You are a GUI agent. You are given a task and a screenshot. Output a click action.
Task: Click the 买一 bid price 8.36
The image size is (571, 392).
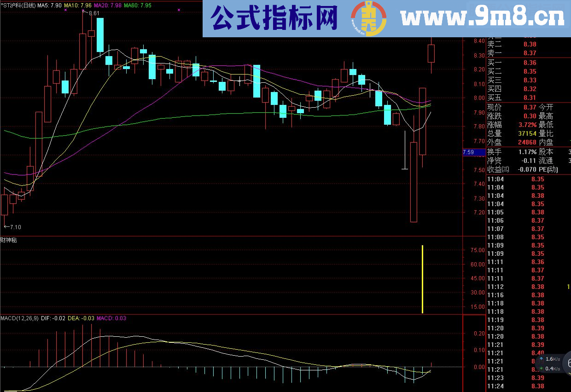pyautogui.click(x=530, y=63)
